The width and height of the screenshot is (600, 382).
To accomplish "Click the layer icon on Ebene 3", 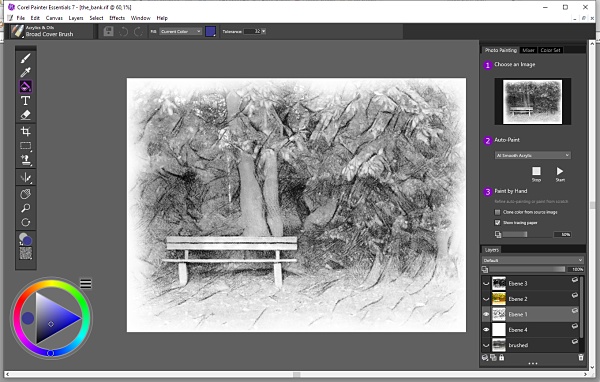I will pos(575,280).
